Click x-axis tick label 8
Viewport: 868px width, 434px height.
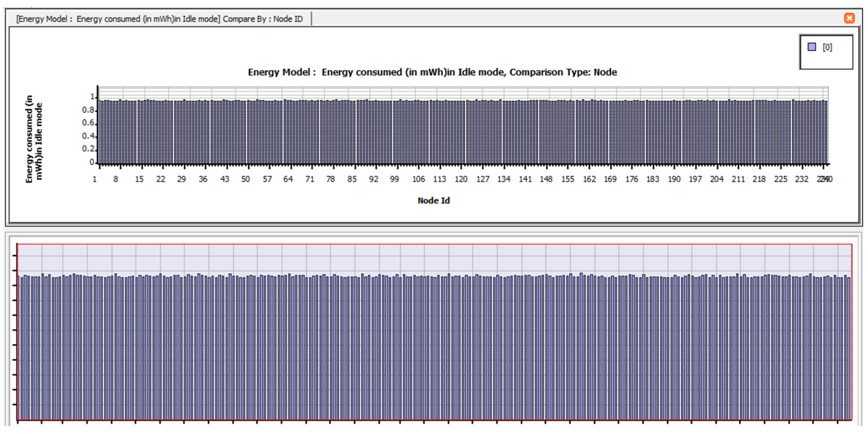click(116, 179)
